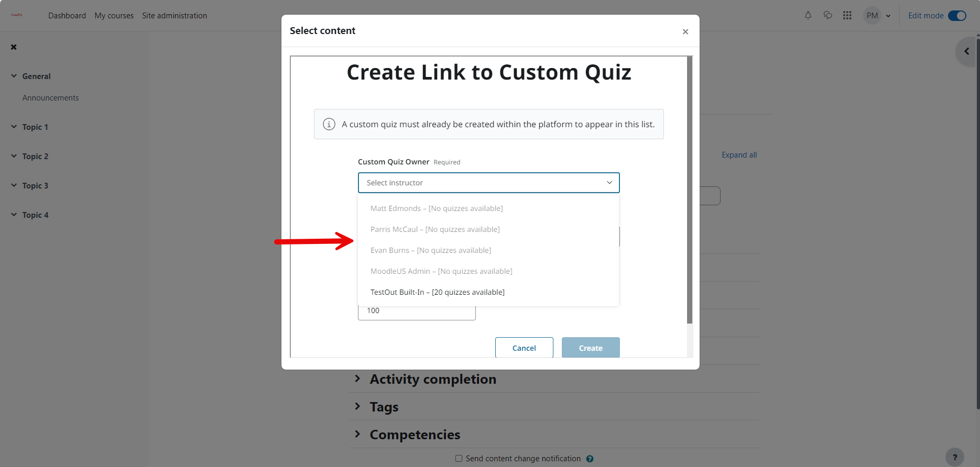Toggle the Edit mode switch
This screenshot has width=980, height=467.
957,16
